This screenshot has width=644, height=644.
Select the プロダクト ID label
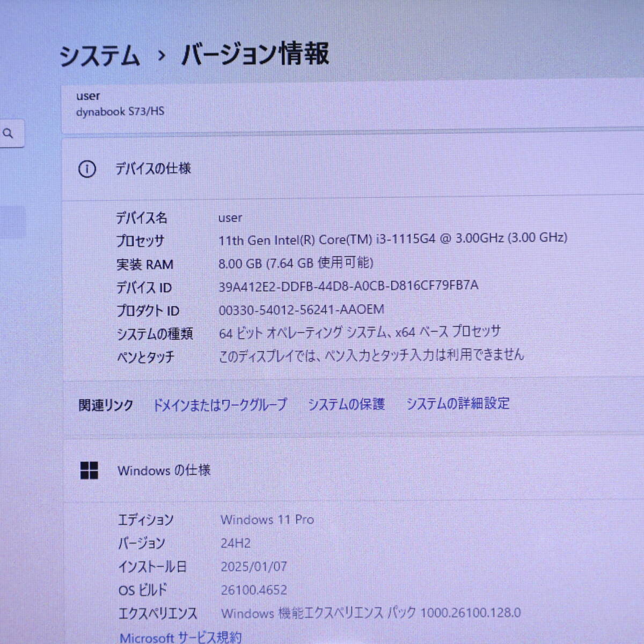coord(148,311)
